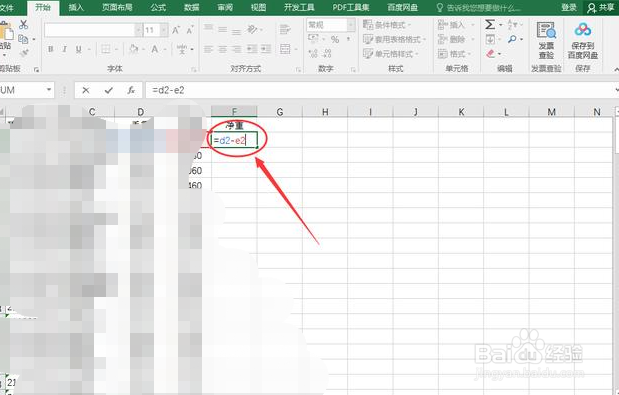Click the Cut scissors icon

coord(23,25)
